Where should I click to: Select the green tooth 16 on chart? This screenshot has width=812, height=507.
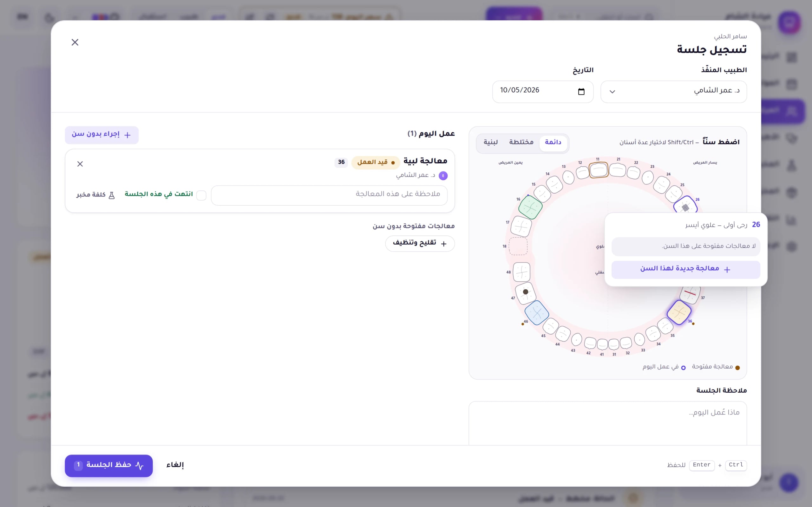[x=530, y=207]
